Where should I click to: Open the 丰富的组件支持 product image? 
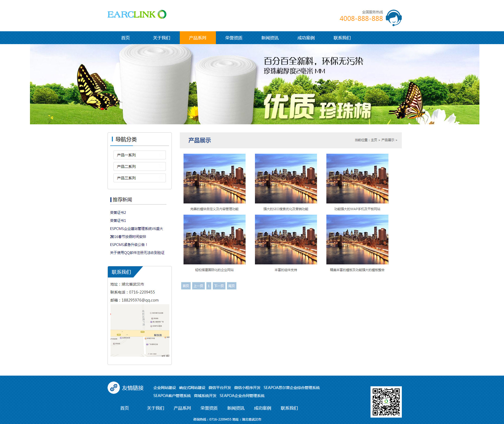286,240
